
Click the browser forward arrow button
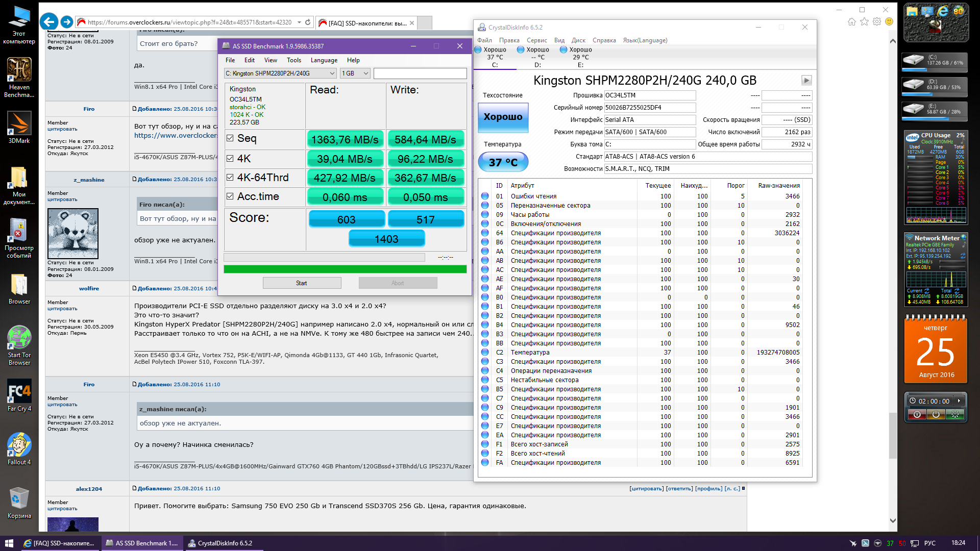(x=66, y=22)
